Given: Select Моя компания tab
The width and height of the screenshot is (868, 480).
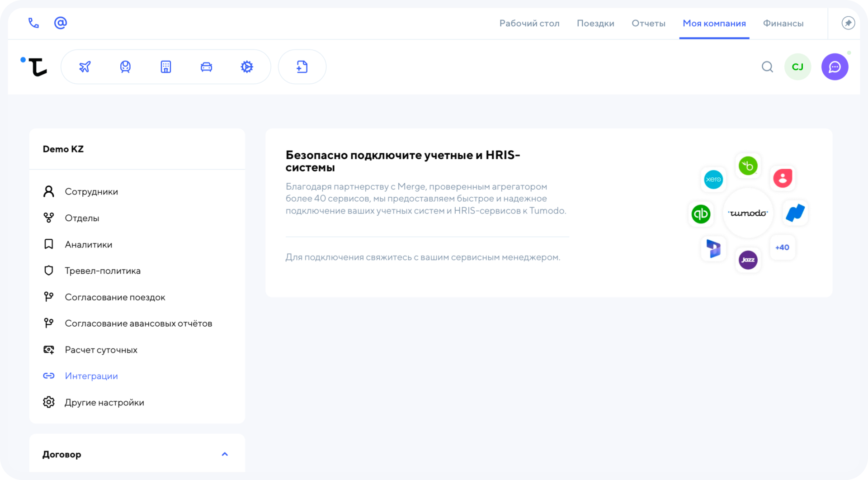Looking at the screenshot, I should coord(714,23).
